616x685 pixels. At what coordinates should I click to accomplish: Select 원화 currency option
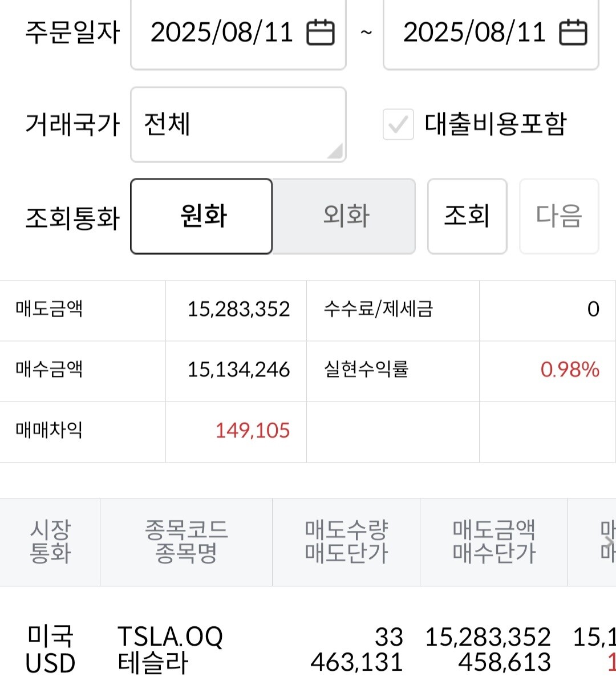click(201, 216)
